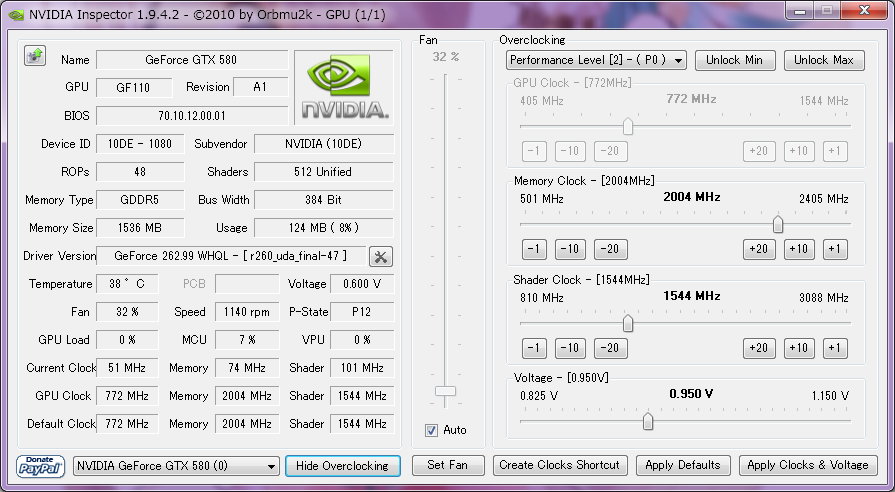Screen dimensions: 895x492
Task: Click GPU Clock +10 button
Action: click(799, 151)
